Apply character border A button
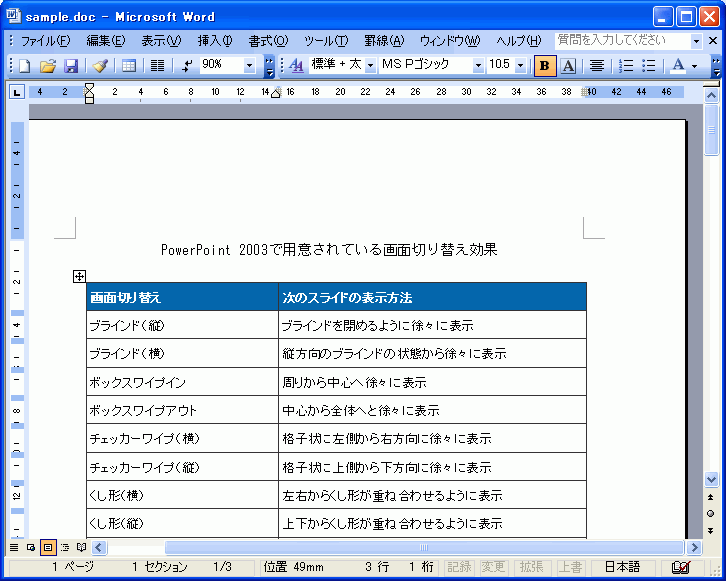The image size is (726, 581). (568, 66)
